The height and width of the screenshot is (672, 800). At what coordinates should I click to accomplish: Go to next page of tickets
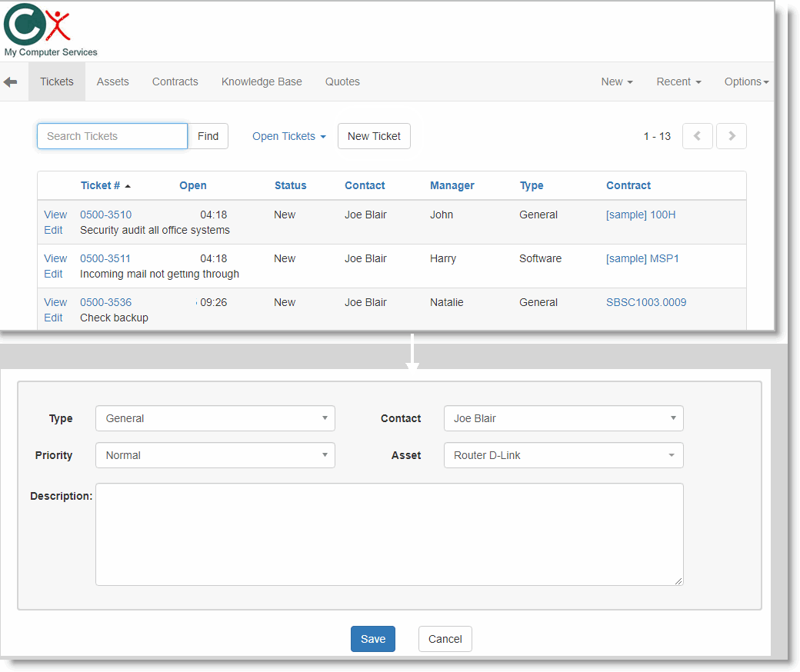pos(731,136)
